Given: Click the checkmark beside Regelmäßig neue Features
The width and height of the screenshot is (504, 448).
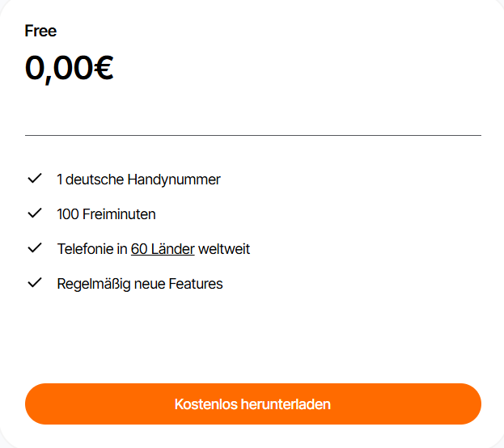Looking at the screenshot, I should coord(35,282).
